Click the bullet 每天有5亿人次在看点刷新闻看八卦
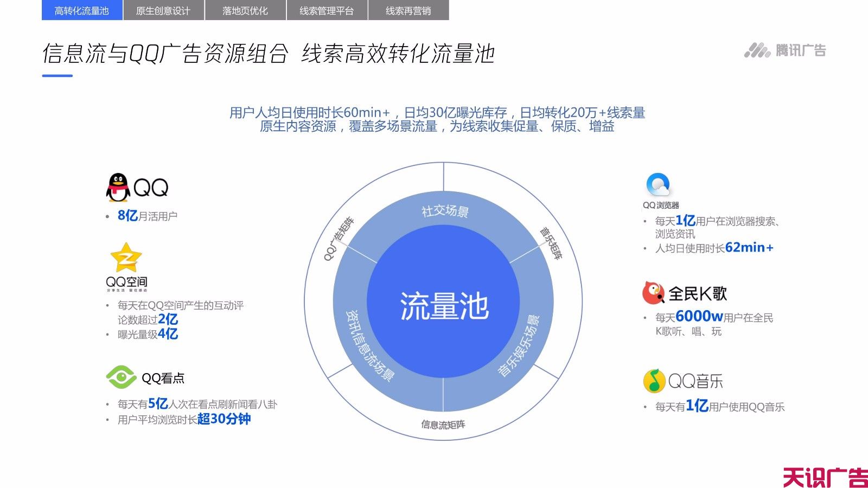 click(x=197, y=404)
